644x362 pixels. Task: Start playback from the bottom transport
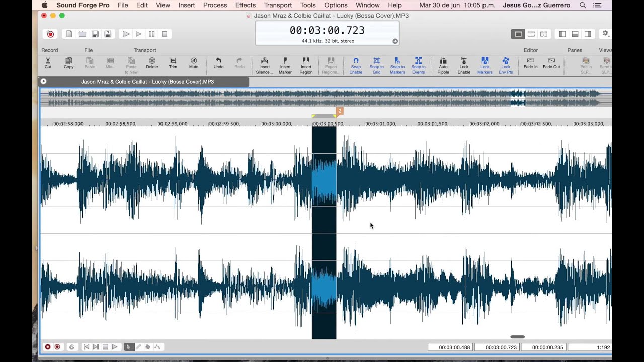[115, 347]
